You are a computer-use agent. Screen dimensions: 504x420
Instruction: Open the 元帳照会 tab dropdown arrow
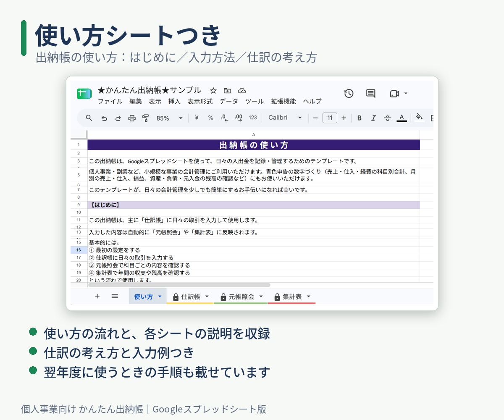(261, 297)
